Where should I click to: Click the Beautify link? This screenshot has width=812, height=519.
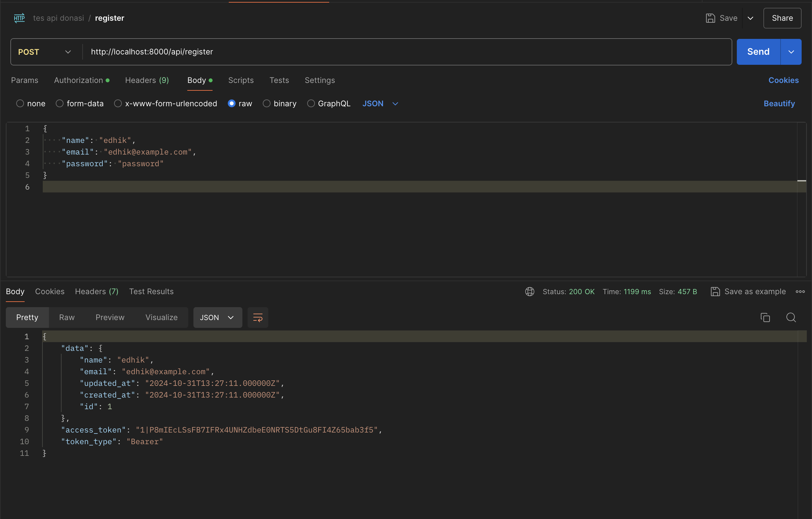tap(779, 104)
